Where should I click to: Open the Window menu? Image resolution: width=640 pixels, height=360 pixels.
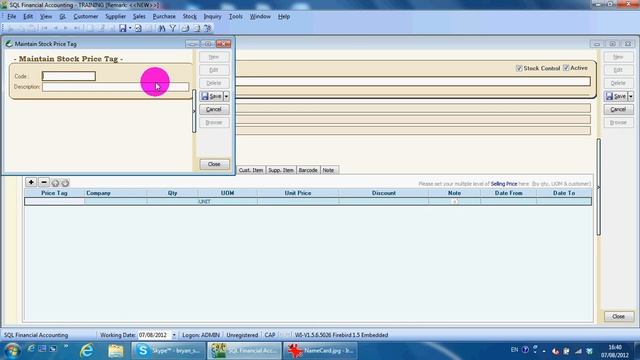(x=260, y=16)
